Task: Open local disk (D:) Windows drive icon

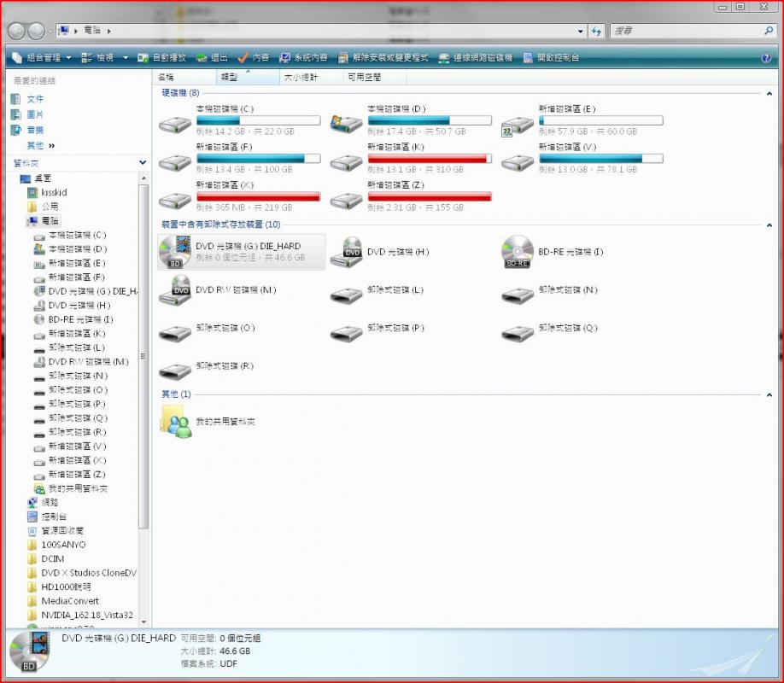Action: [x=346, y=124]
